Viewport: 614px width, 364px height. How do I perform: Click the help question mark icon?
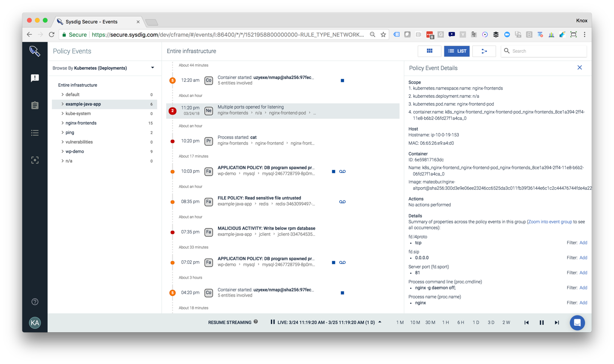[35, 302]
